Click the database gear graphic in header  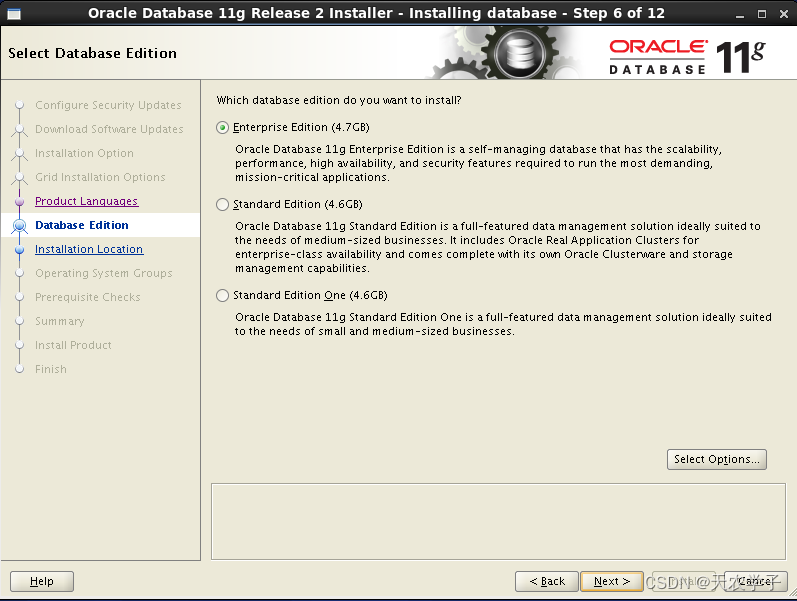click(519, 53)
